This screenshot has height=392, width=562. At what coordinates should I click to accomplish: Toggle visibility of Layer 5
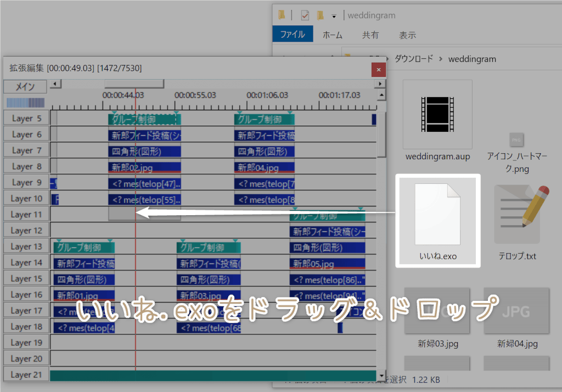click(26, 119)
